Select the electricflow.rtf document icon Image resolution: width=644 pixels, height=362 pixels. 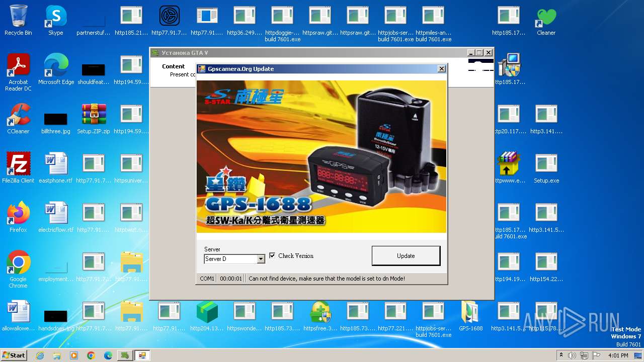[56, 217]
